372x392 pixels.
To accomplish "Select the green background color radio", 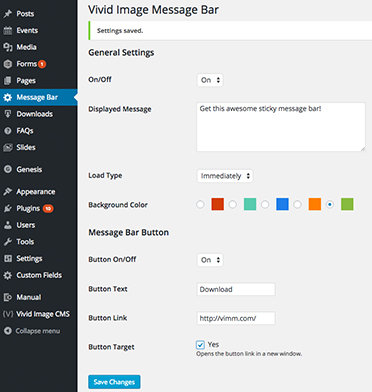I will pyautogui.click(x=330, y=204).
